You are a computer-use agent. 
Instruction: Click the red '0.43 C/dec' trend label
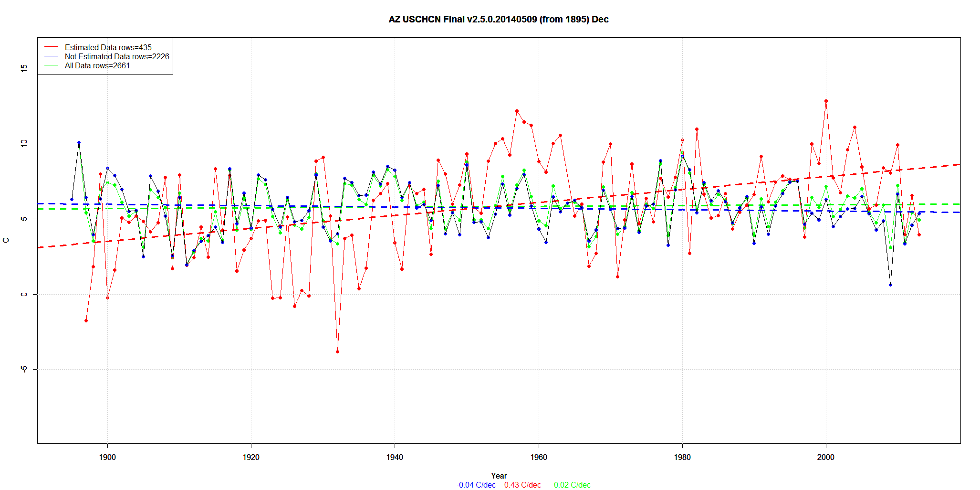tap(522, 485)
